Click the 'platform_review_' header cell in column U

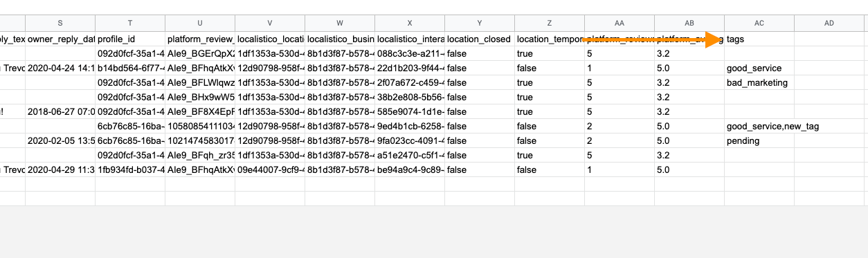[200, 39]
